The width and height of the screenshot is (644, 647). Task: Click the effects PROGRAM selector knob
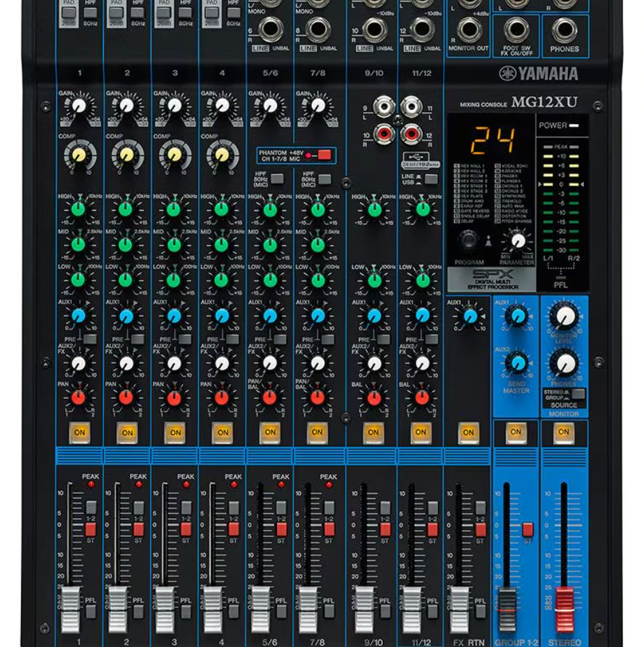click(x=470, y=240)
